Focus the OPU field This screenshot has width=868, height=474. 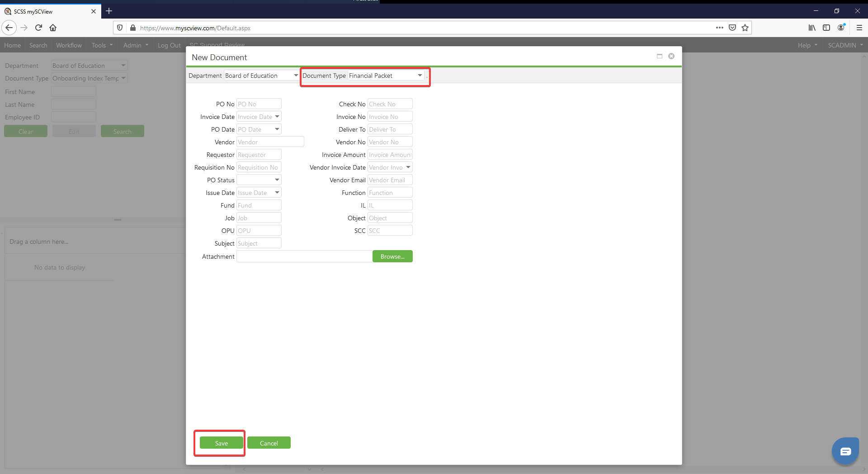[259, 231]
